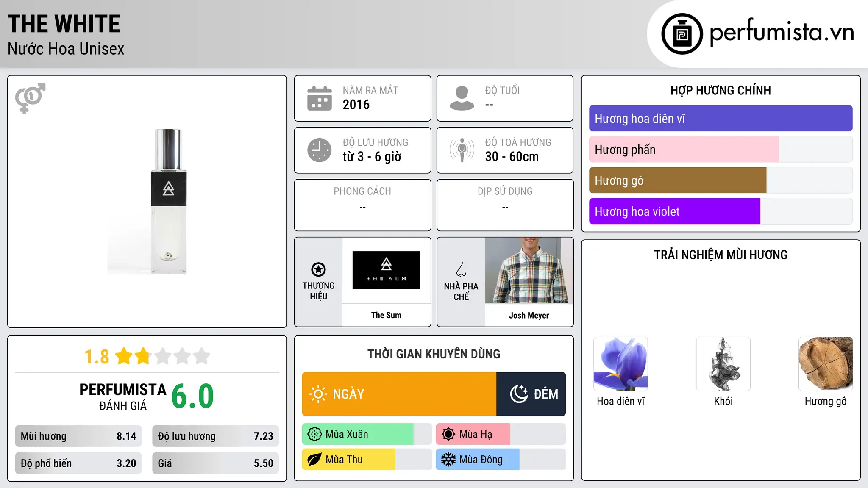Click the PERFUMISTA ĐÁNH GIÁ label
Image resolution: width=868 pixels, height=488 pixels.
123,396
